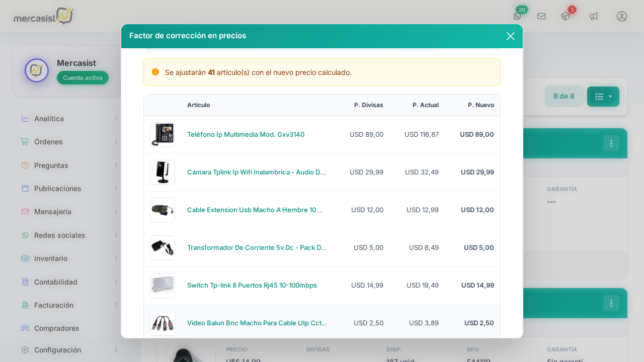Open the megaphone announcements icon

point(594,16)
